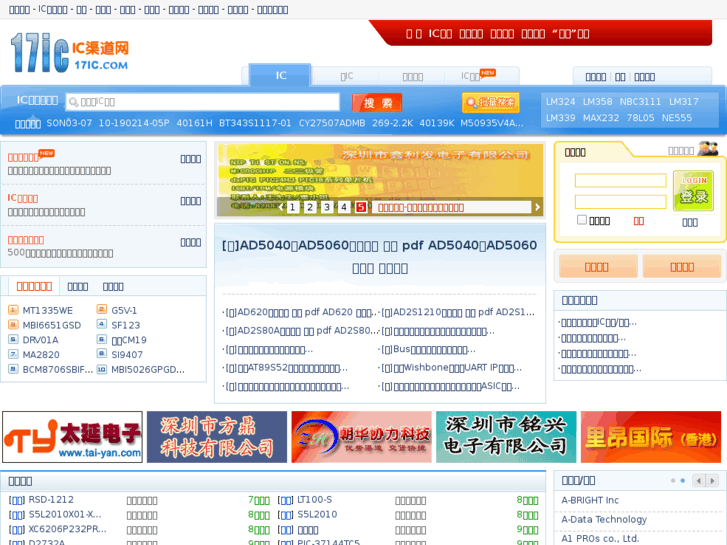Viewport: 727px width, 545px height.
Task: Click rank icon beside MA2820
Action: [13, 354]
